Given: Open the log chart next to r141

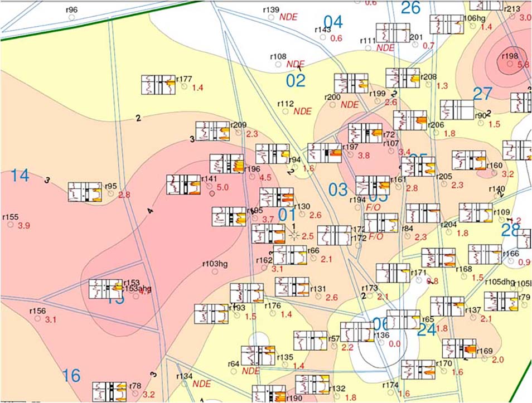Looking at the screenshot, I should pos(183,185).
